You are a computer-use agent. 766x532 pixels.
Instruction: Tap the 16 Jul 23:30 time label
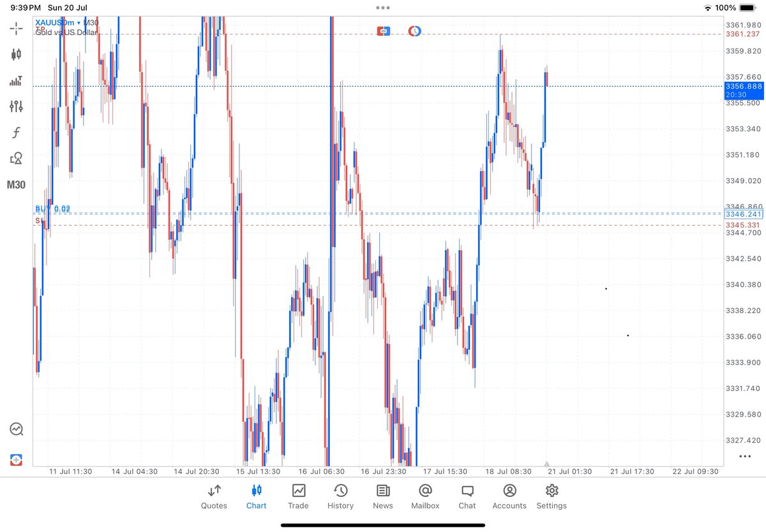383,472
